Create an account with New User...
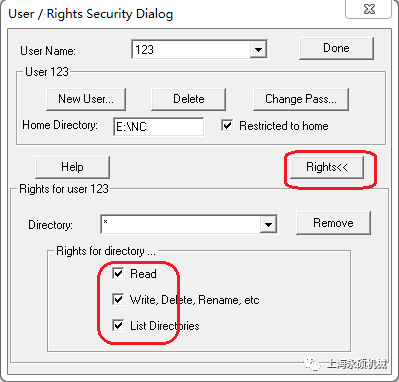Viewport: 399px width, 382px height. tap(86, 99)
